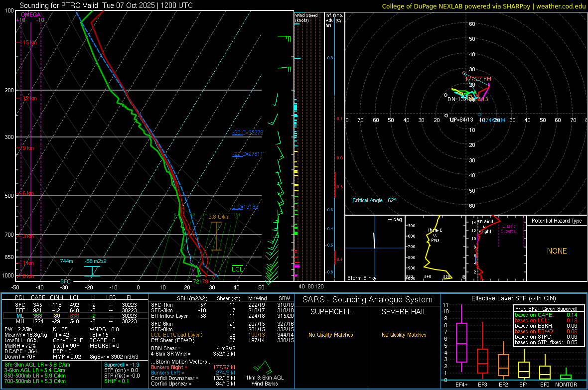588x390 pixels.
Task: Open the Storm Slinky panel
Action: [x=375, y=248]
